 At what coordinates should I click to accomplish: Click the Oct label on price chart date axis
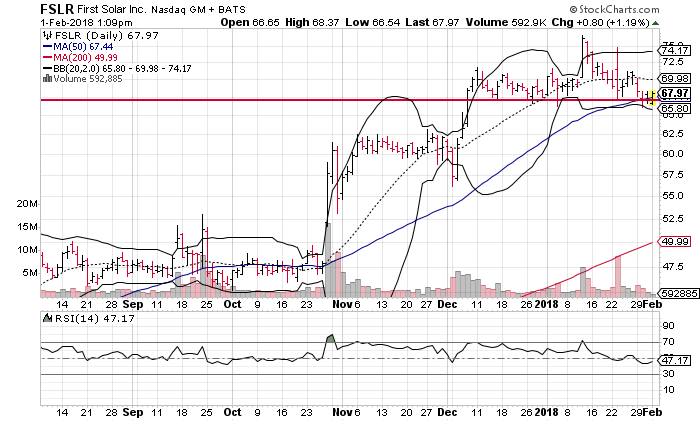click(x=232, y=304)
